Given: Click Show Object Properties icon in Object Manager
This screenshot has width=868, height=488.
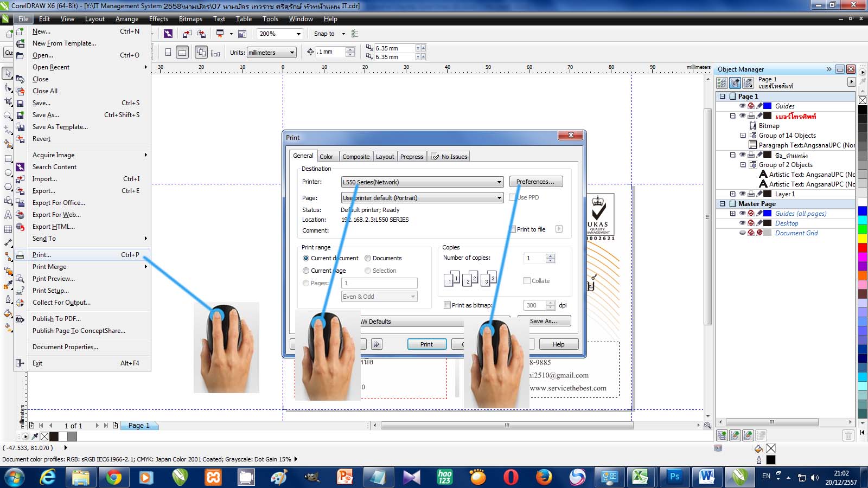Looking at the screenshot, I should 722,83.
